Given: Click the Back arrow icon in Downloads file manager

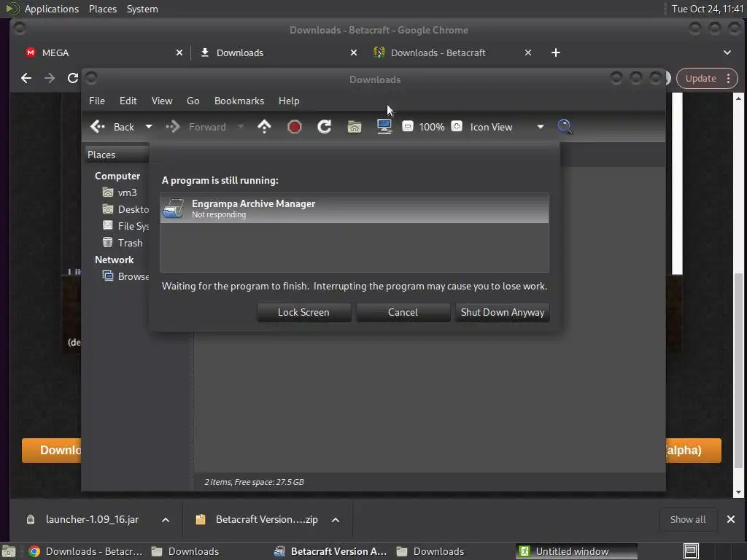Looking at the screenshot, I should click(x=98, y=127).
